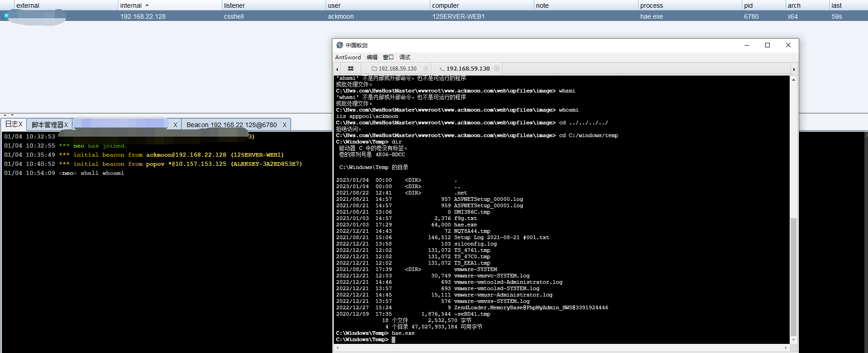Click scroll-up arrow of AntSword terminal scrollbar
The image size is (868, 353).
pos(794,80)
